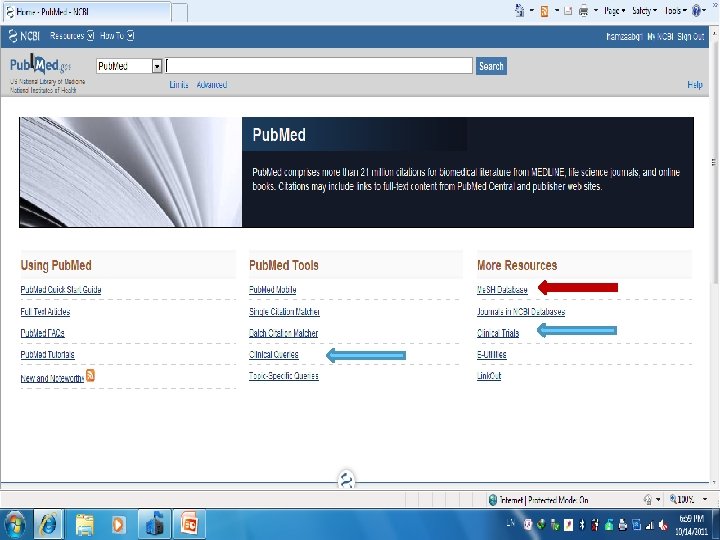Click the blue Help question-mark icon
The image size is (720, 540).
696,11
